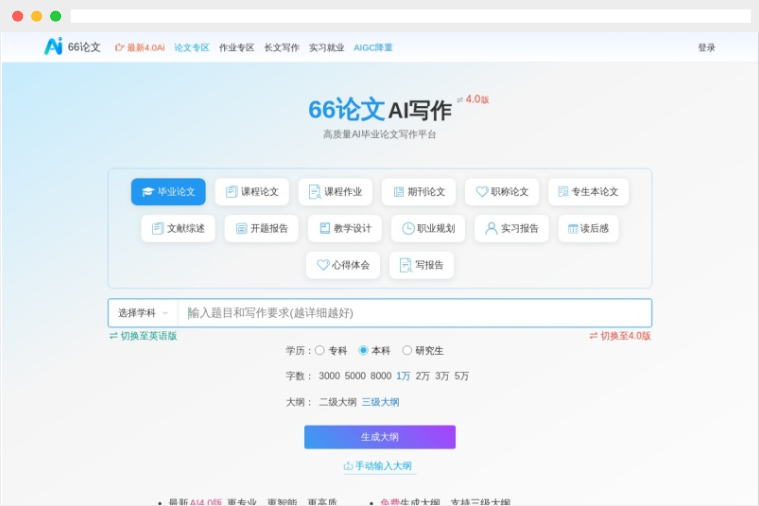
Task: Choose 三级大纲 outline level
Action: 380,402
